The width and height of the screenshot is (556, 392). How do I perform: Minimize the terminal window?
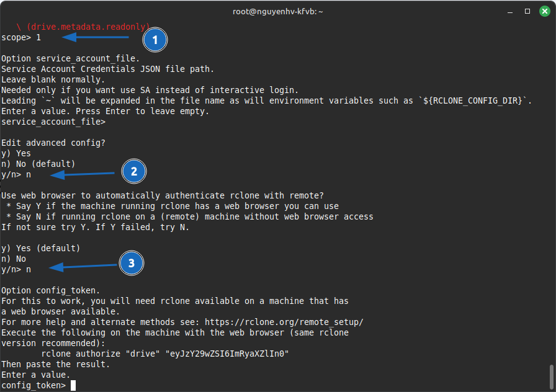(x=511, y=11)
